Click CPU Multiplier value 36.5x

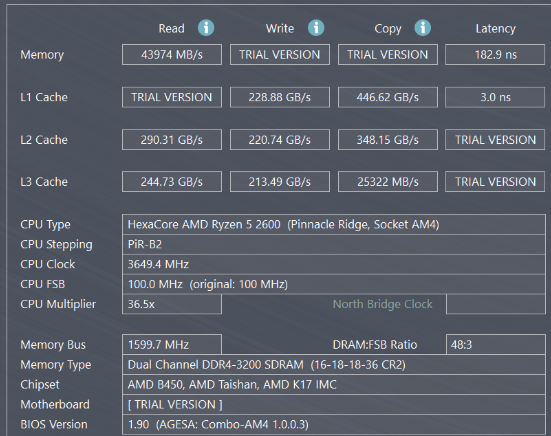pos(172,304)
